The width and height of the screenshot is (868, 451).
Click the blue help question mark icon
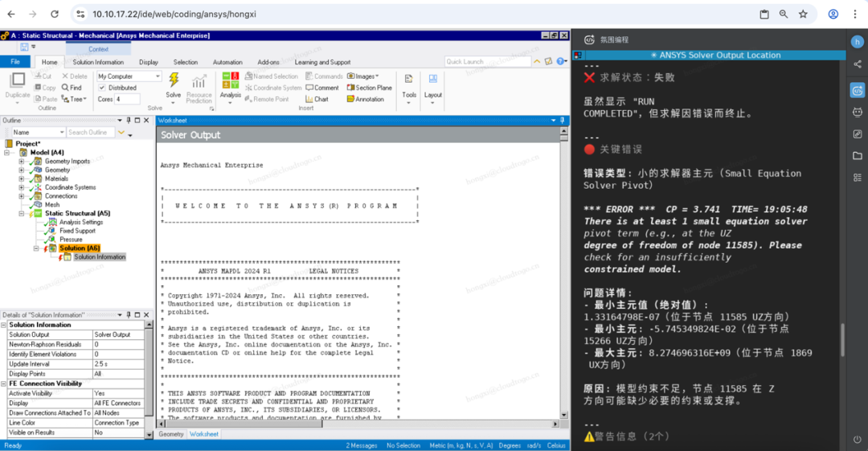tap(561, 61)
